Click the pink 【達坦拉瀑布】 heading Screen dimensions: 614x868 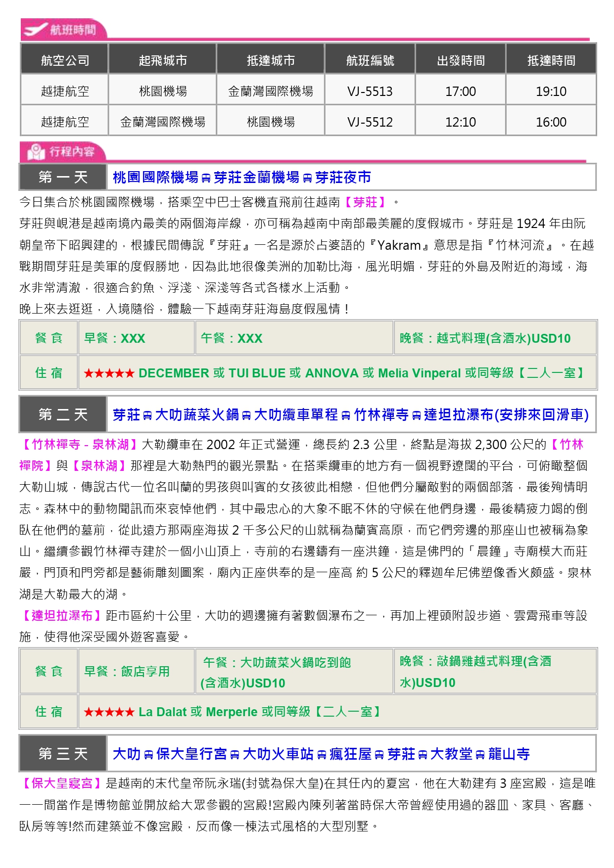tap(62, 615)
